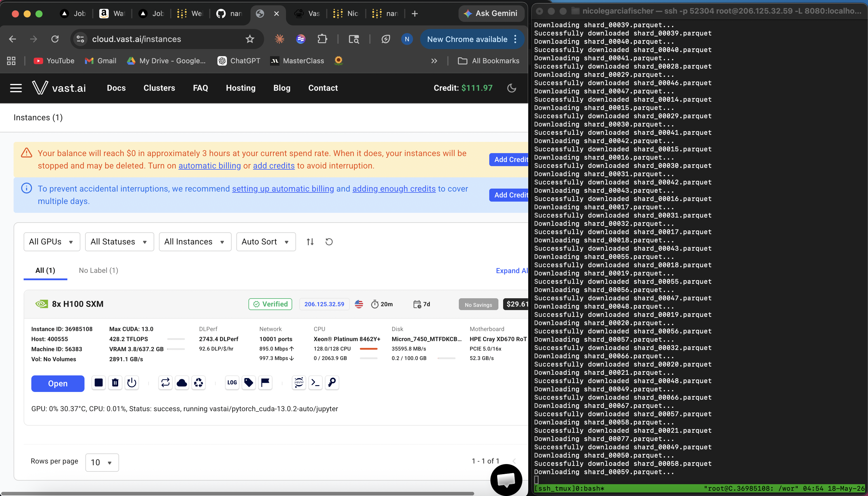This screenshot has height=496, width=868.
Task: Click adding enough credits link
Action: 394,189
